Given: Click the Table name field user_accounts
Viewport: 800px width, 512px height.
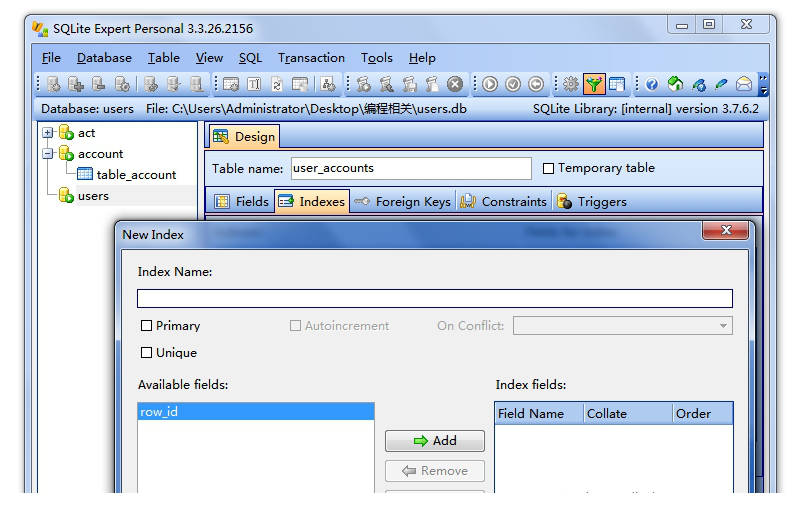Looking at the screenshot, I should click(411, 168).
